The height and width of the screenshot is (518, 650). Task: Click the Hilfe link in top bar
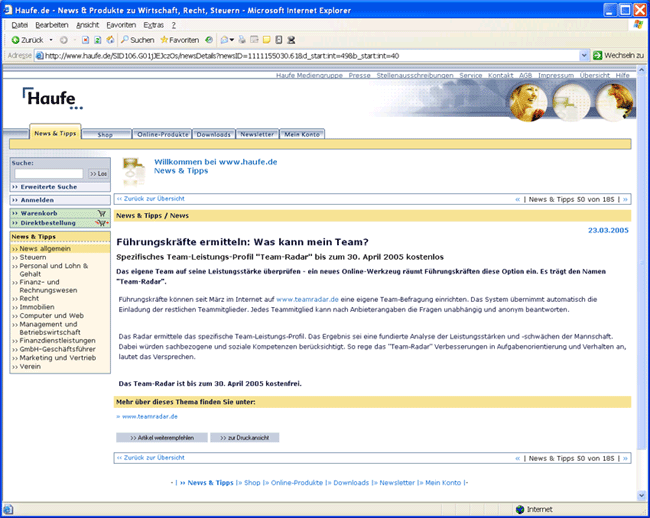click(x=622, y=75)
